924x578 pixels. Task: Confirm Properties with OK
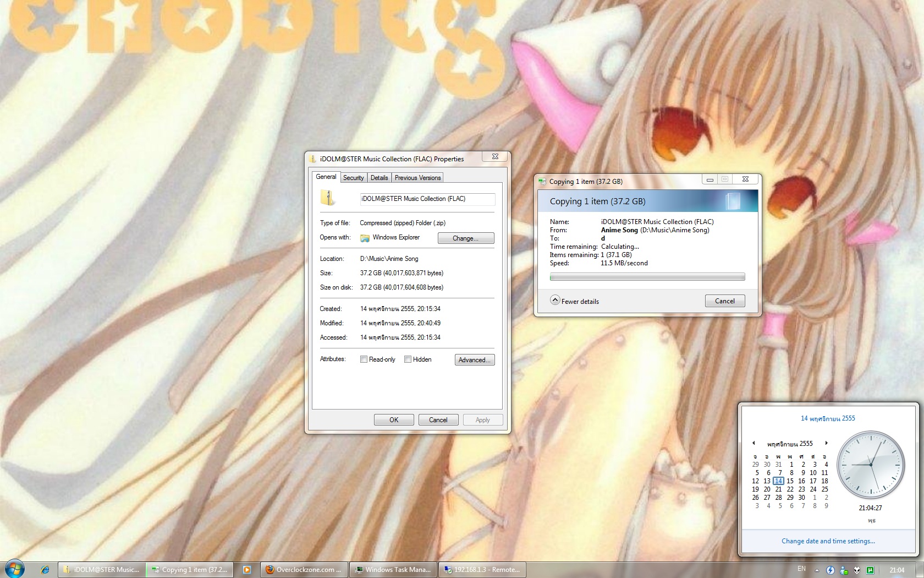394,419
